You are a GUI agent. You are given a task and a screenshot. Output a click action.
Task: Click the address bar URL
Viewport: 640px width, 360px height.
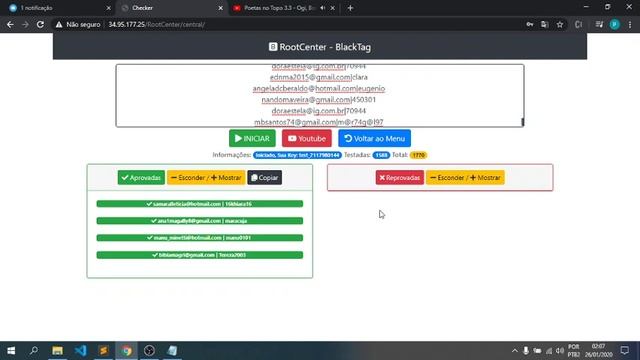(x=156, y=24)
